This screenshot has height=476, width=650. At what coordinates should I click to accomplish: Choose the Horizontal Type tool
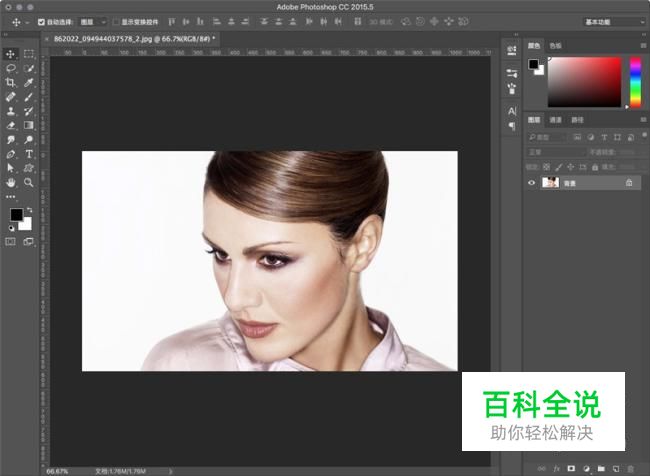click(x=29, y=155)
